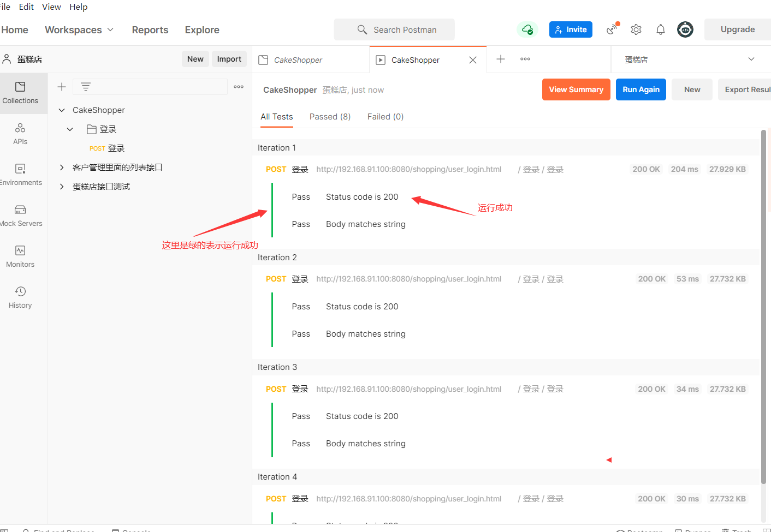Open the 蛋糕店 environment dropdown
The width and height of the screenshot is (771, 532).
[x=690, y=59]
